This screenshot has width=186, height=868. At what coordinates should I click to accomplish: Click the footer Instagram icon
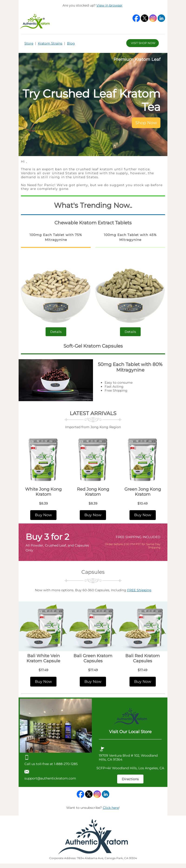pos(97,794)
